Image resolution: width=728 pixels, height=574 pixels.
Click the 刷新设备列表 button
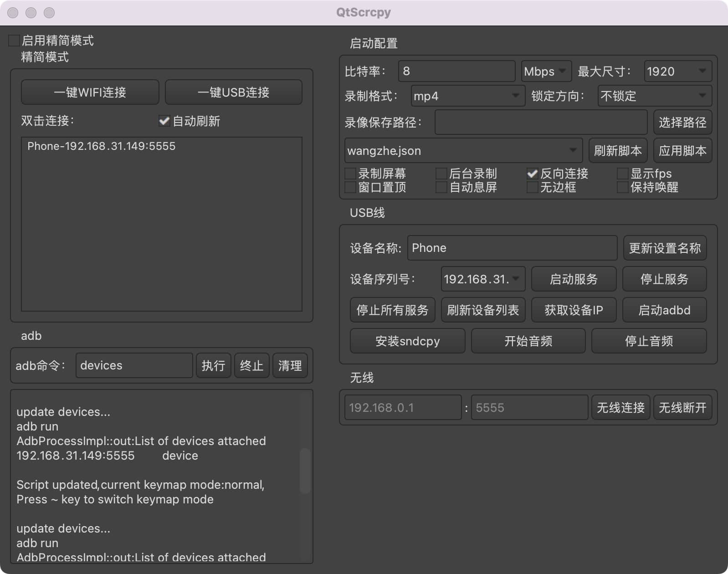[483, 310]
